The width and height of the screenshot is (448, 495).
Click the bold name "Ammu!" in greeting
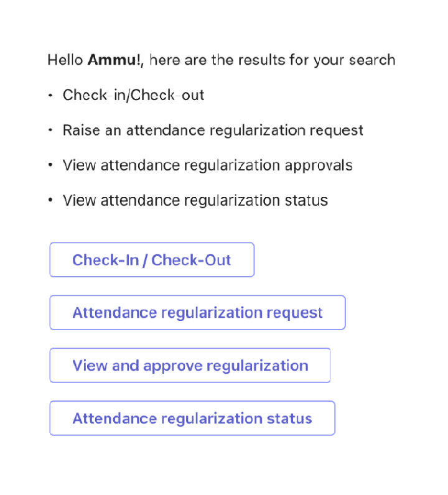[115, 60]
